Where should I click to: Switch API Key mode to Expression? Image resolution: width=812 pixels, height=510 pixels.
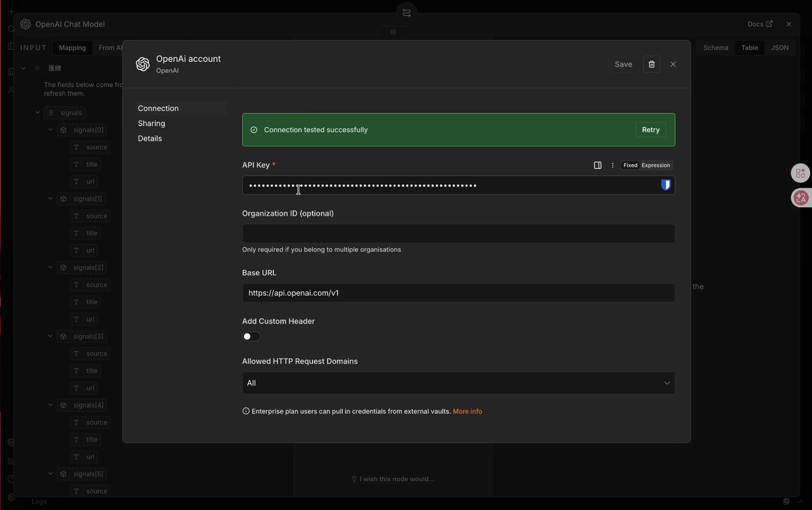click(655, 165)
